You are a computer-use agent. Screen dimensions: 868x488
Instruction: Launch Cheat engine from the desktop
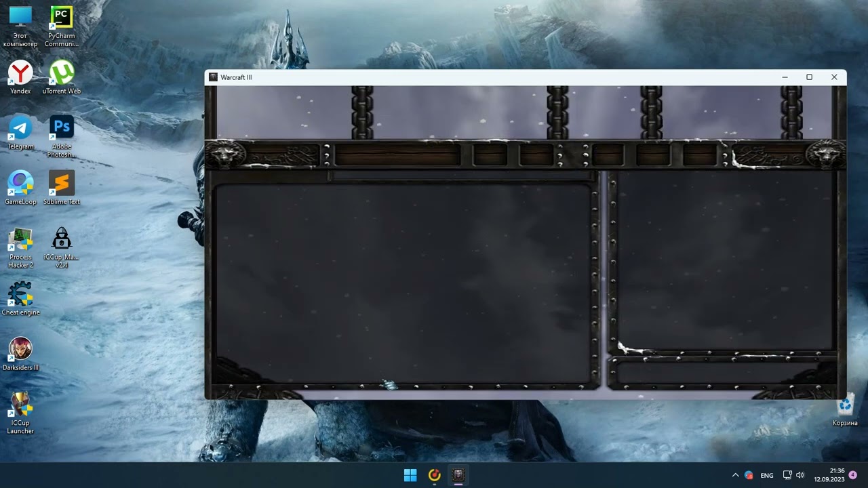tap(20, 299)
